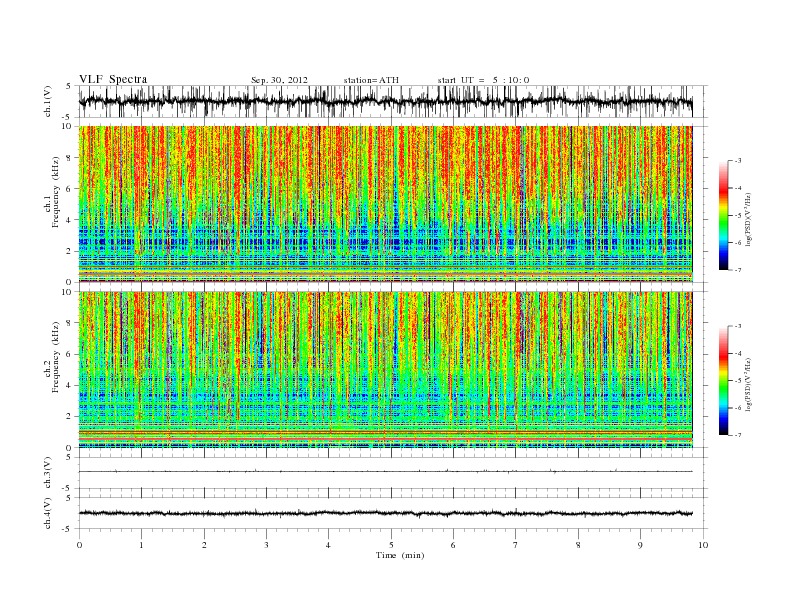Click the ch.2 spectrogram color bar
The image size is (792, 612).
[723, 380]
